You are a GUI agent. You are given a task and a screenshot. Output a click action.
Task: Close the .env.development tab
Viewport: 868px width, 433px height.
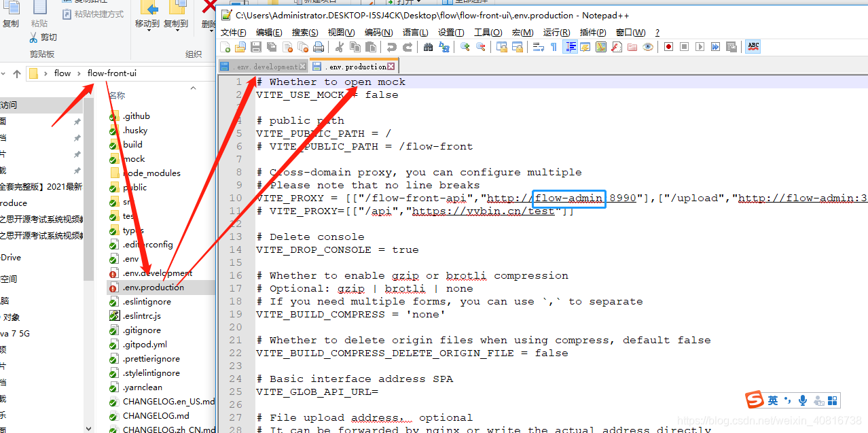[x=302, y=67]
